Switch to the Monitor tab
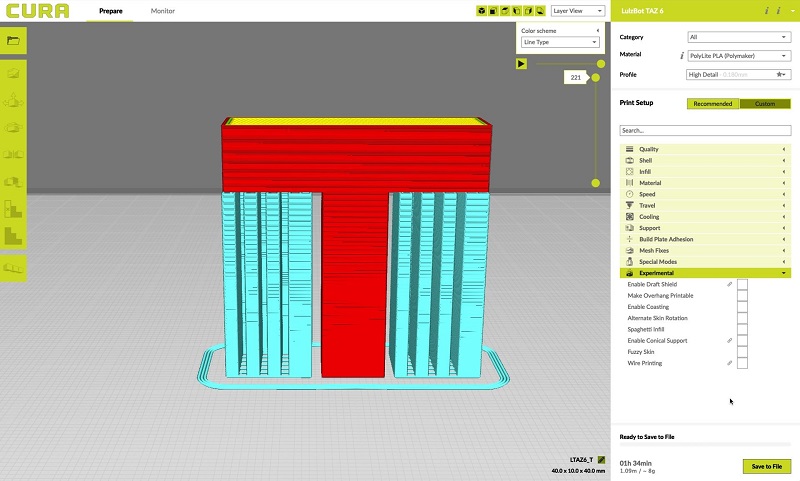Image resolution: width=800 pixels, height=481 pixels. pyautogui.click(x=161, y=11)
